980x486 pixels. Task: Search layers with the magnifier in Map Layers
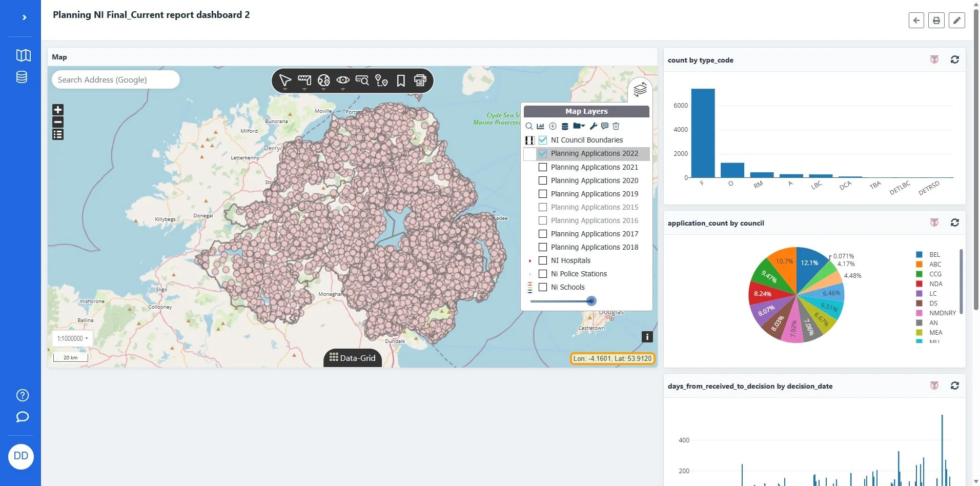pyautogui.click(x=529, y=126)
